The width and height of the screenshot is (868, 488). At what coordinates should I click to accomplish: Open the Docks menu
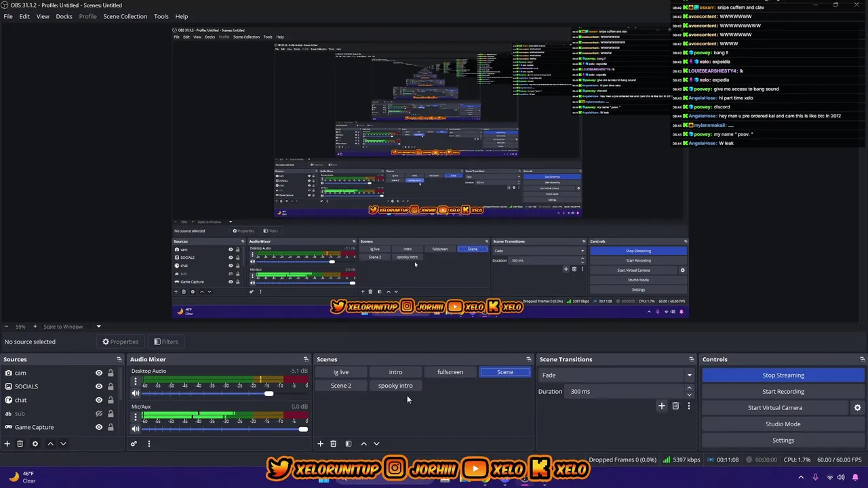tap(64, 16)
